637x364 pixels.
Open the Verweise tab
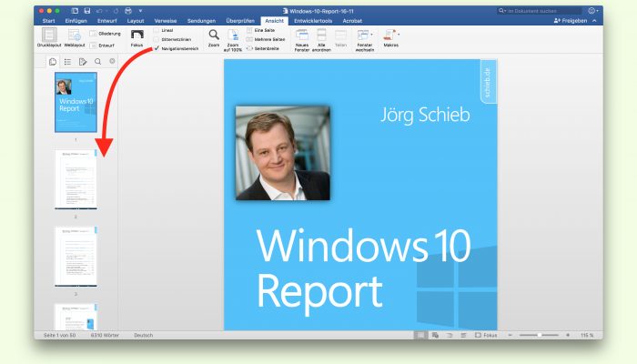pos(166,21)
